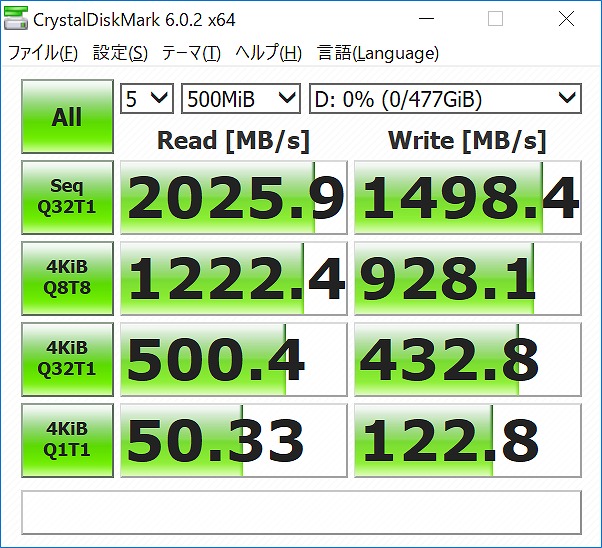Click the 4KiB Q1T1 read value 50.33
The height and width of the screenshot is (548, 602).
coord(234,440)
